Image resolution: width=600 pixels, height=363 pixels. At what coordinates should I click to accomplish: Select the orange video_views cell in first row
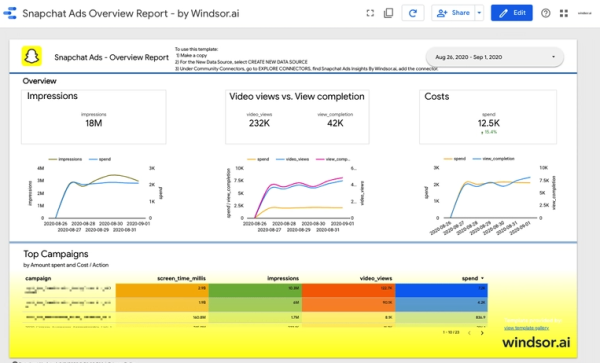pyautogui.click(x=349, y=290)
